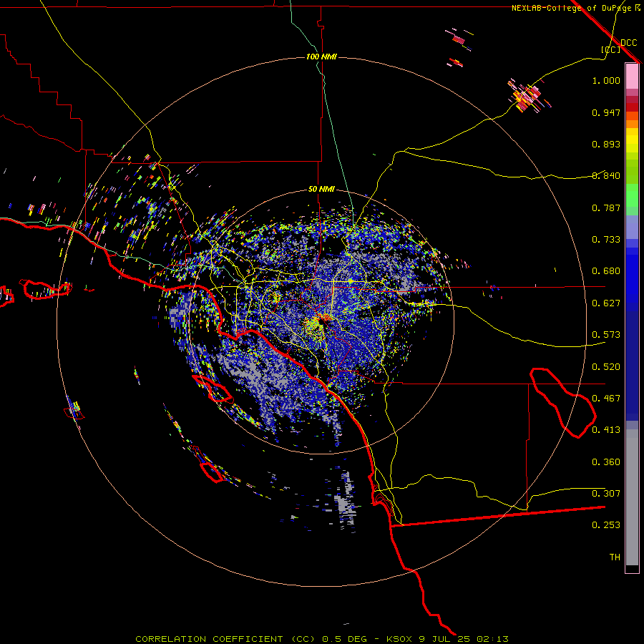Pick the gray color bar segment
The image size is (644, 644).
(632, 497)
